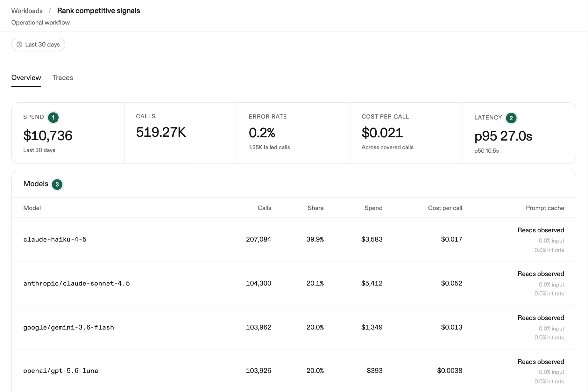
Task: Click the 1.25K failed calls text
Action: (269, 147)
